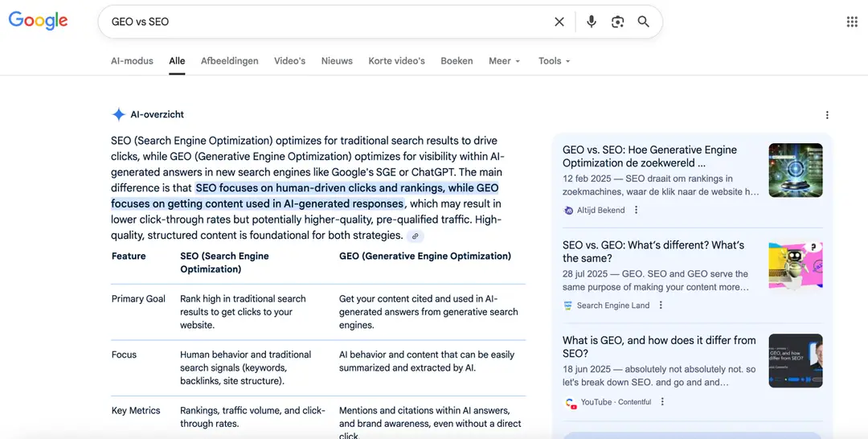Click the Search Engine Land source name
The width and height of the screenshot is (868, 439).
pyautogui.click(x=613, y=306)
